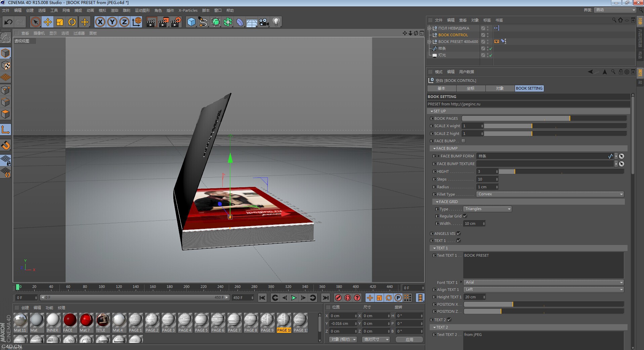Toggle the green checkmark on the 样条 object

click(x=490, y=48)
